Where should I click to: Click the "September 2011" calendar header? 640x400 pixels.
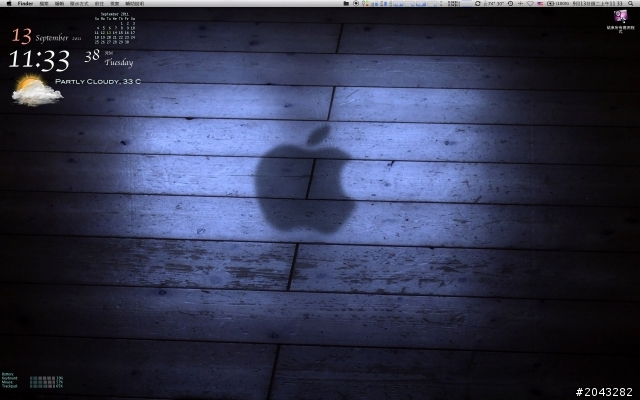click(x=115, y=14)
